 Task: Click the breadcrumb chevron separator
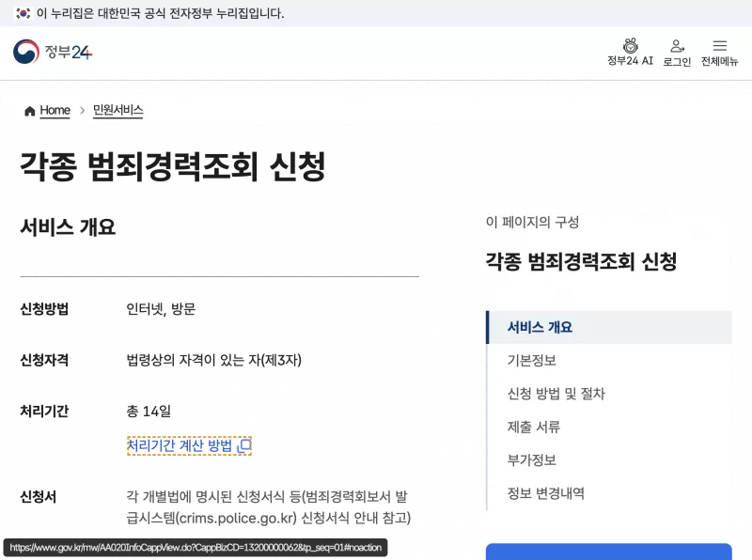point(82,111)
